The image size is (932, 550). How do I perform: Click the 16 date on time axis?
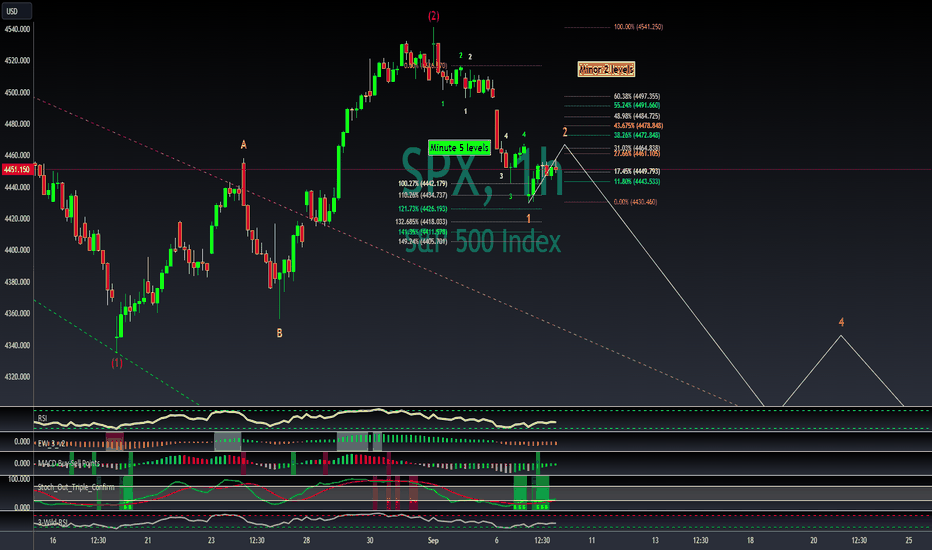(x=53, y=540)
